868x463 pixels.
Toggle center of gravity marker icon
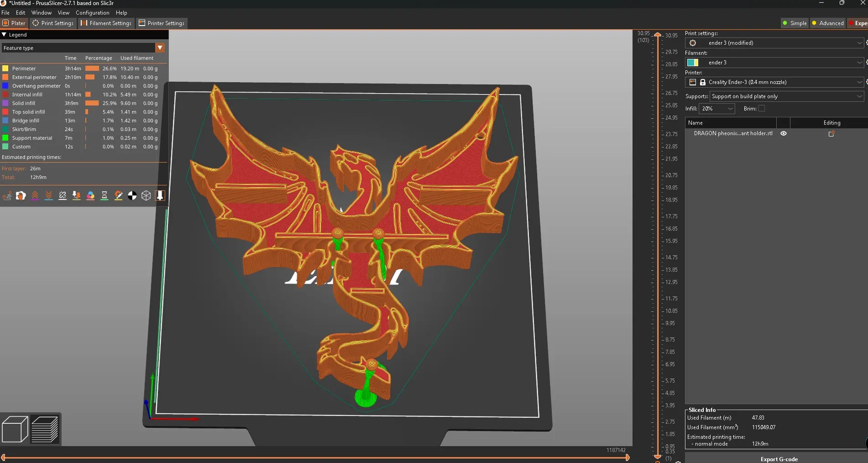[x=132, y=196]
